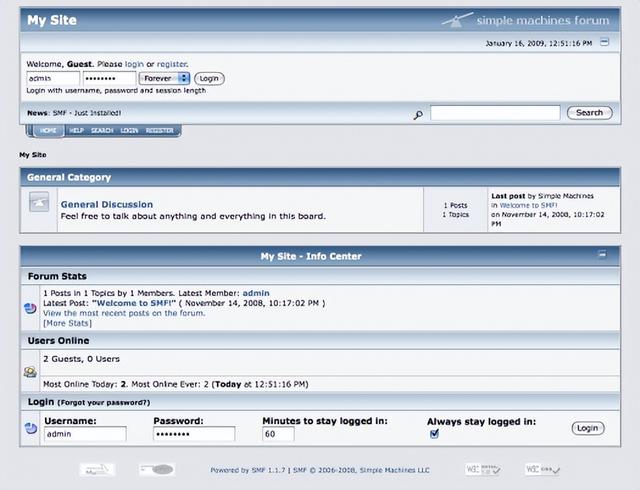The width and height of the screenshot is (640, 490).
Task: Click the bottom Password input field
Action: [194, 434]
